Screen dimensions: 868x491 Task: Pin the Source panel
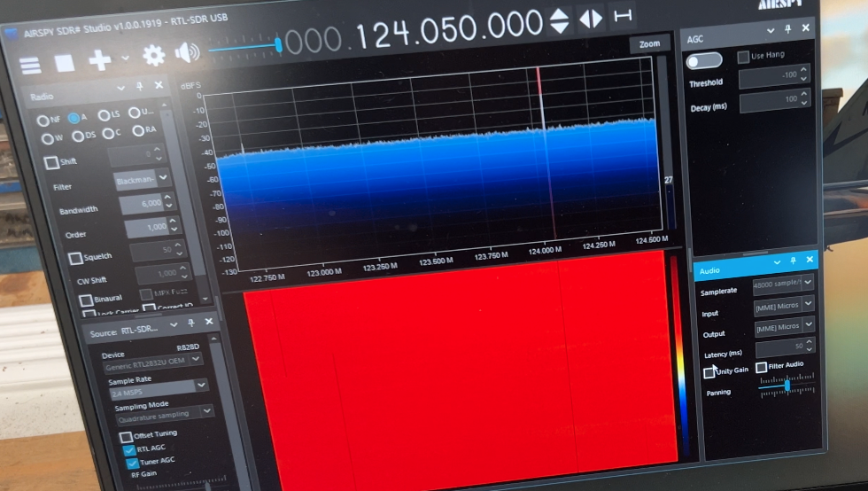pos(191,323)
